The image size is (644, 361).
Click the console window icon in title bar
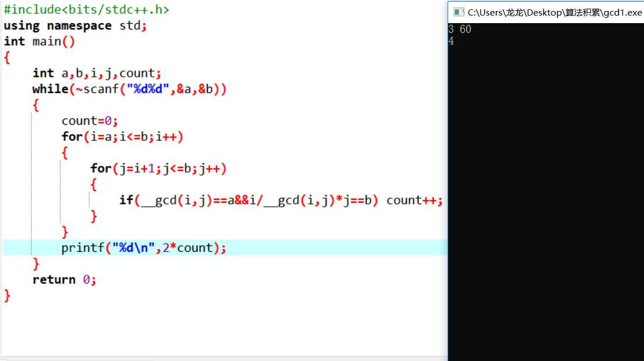coord(459,12)
